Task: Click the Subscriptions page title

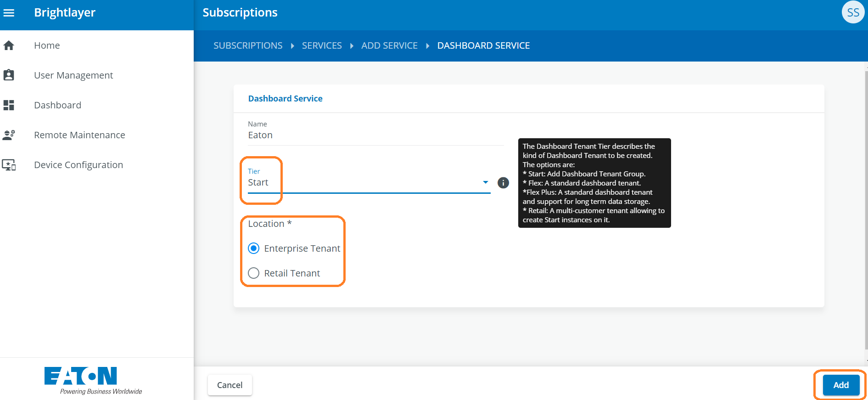Action: pyautogui.click(x=240, y=12)
